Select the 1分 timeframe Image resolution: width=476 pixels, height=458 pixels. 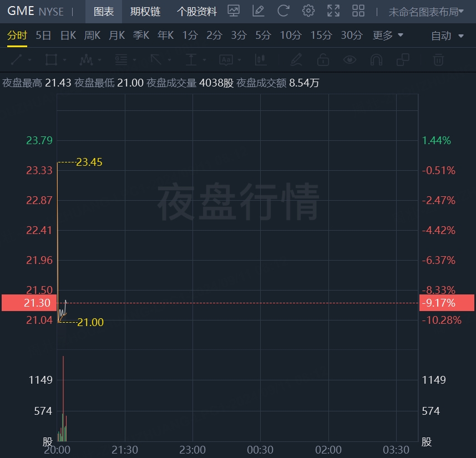(x=190, y=35)
